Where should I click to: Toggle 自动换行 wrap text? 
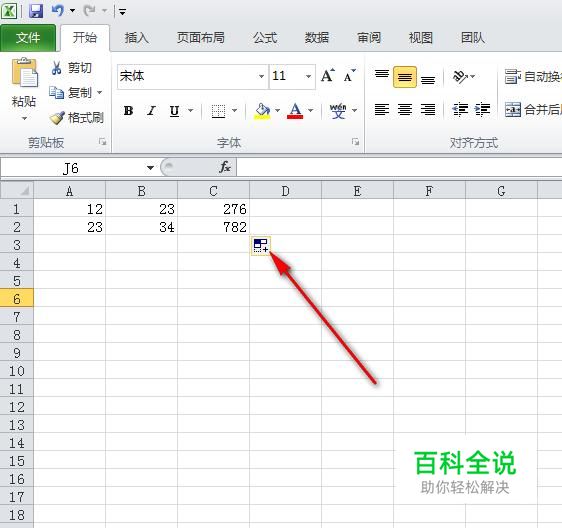(533, 76)
